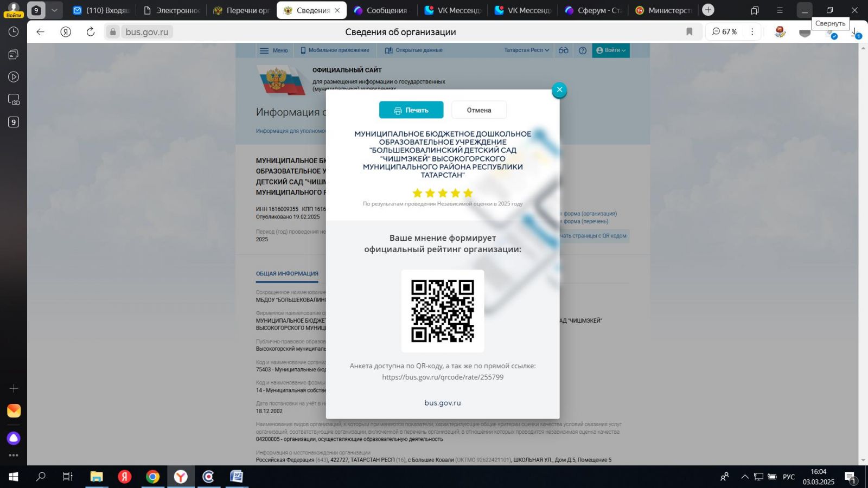Image resolution: width=868 pixels, height=488 pixels.
Task: Switch to the Министерство browser tab
Action: [663, 10]
